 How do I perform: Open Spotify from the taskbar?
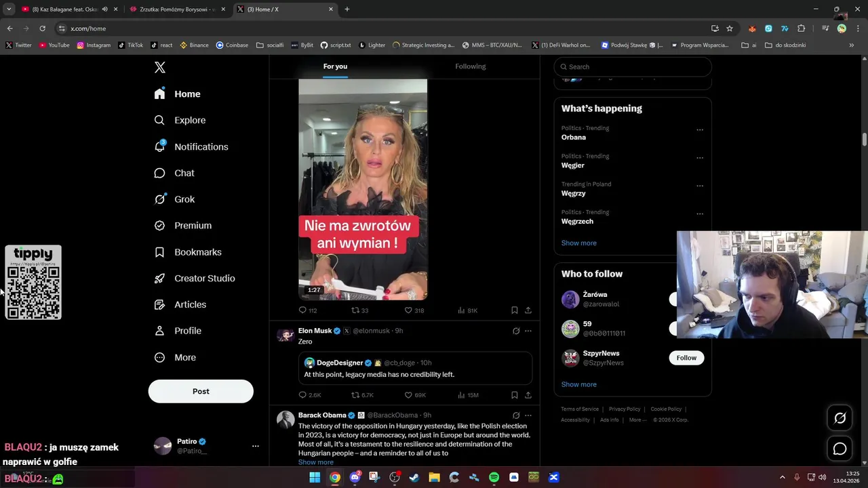click(494, 477)
